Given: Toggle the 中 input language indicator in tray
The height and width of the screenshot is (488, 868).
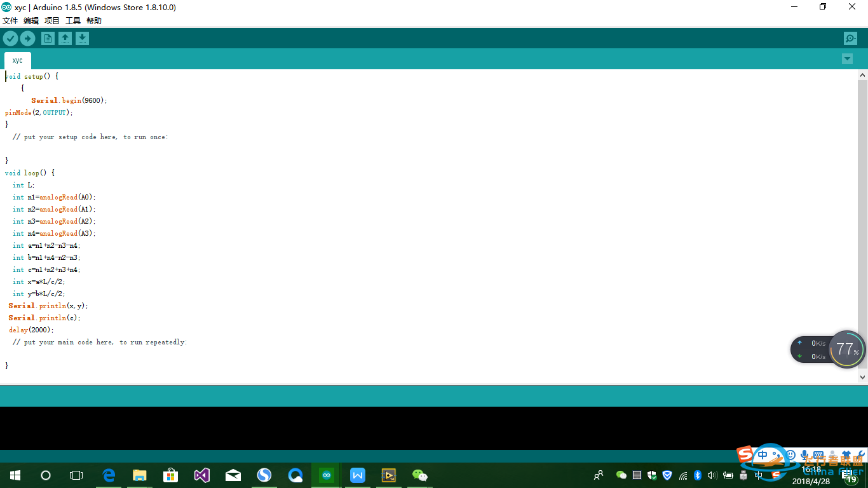Looking at the screenshot, I should (x=759, y=475).
